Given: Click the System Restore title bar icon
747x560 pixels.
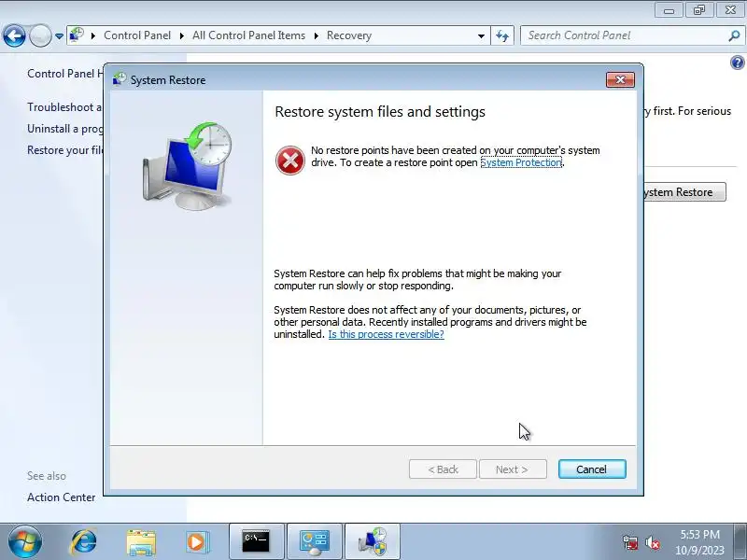Looking at the screenshot, I should coord(120,79).
